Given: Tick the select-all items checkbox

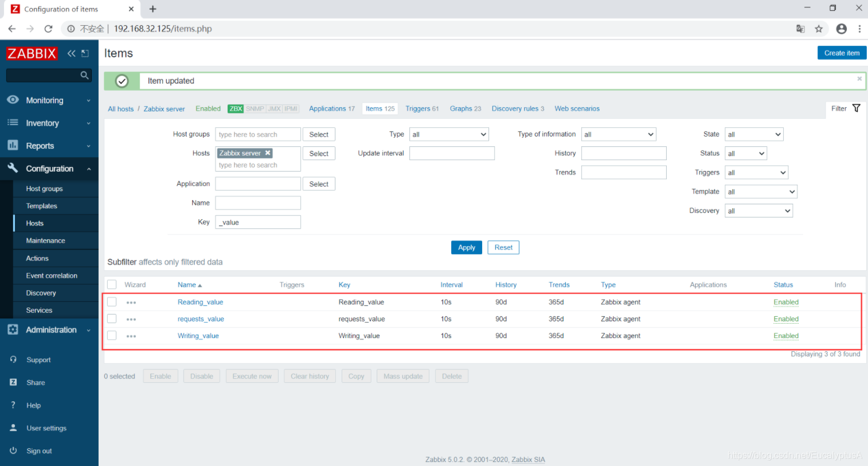Looking at the screenshot, I should (x=112, y=285).
